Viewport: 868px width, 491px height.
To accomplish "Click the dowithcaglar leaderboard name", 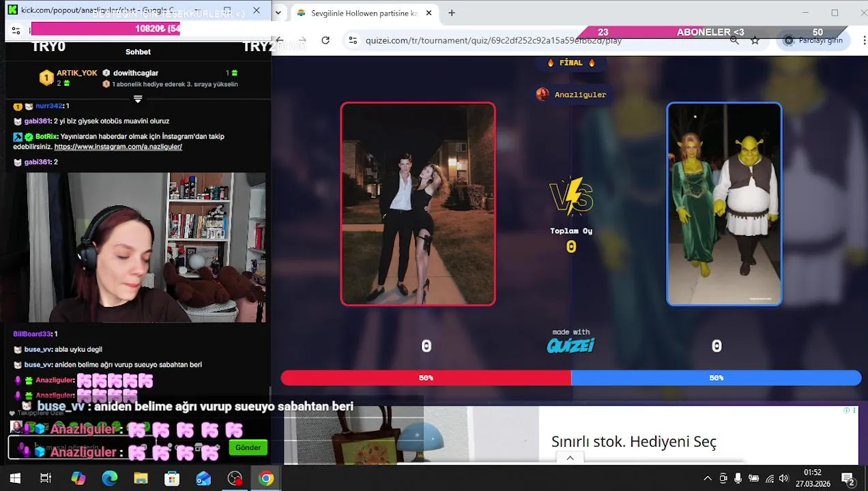I will (136, 73).
